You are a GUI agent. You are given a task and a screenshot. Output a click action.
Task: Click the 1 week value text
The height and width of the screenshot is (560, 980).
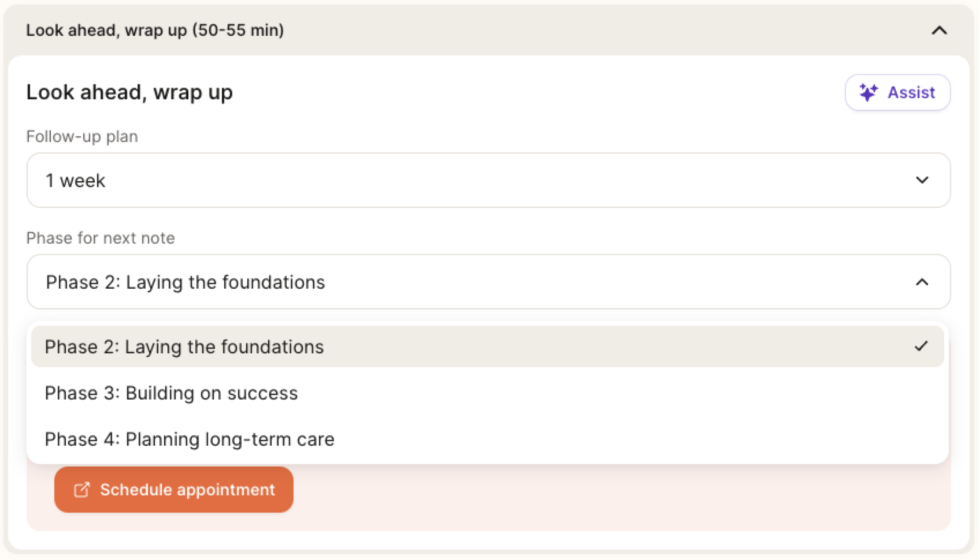[76, 181]
